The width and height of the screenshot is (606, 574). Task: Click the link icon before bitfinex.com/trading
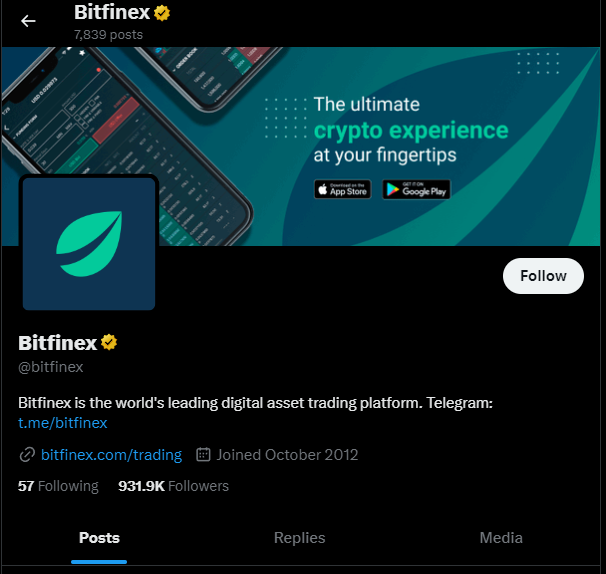click(27, 455)
